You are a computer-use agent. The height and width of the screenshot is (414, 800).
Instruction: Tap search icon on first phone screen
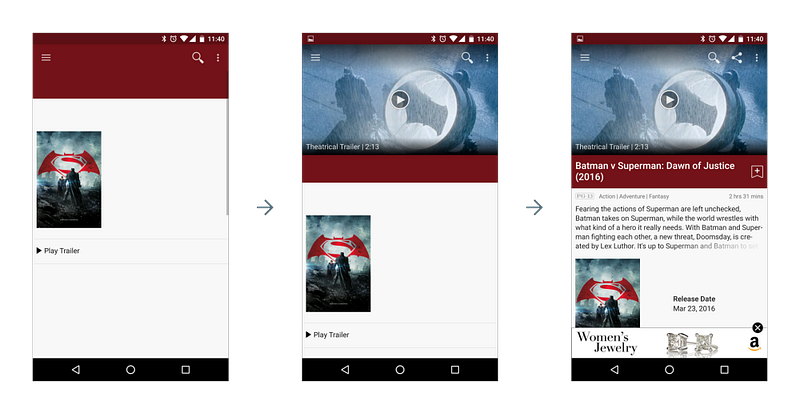(197, 58)
